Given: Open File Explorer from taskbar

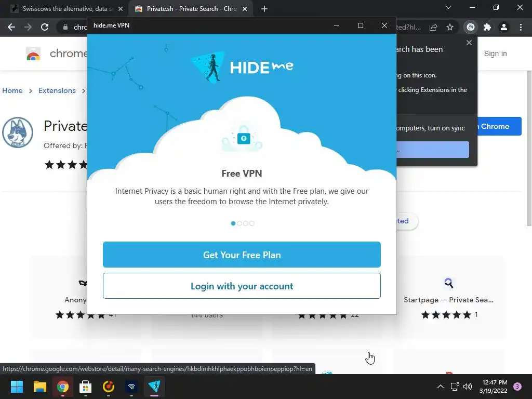Looking at the screenshot, I should click(x=39, y=387).
